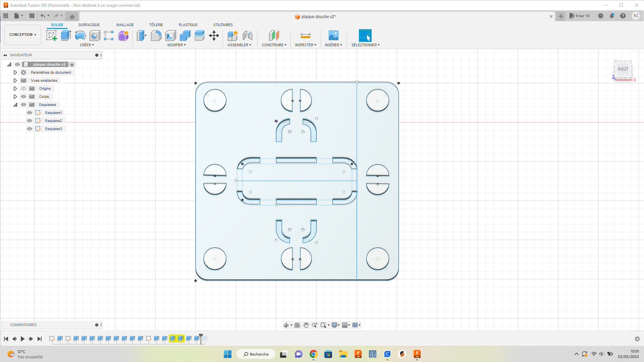Click the Select tool icon
The image size is (644, 362).
[x=365, y=35]
